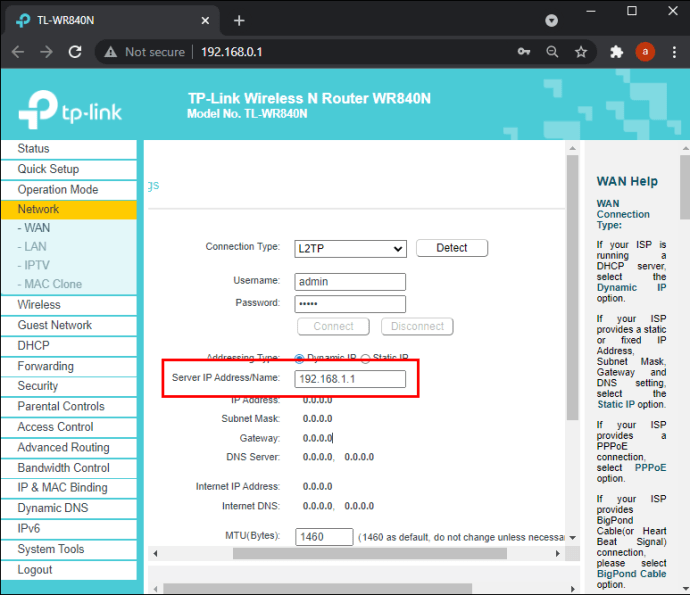Viewport: 690px width, 595px height.
Task: Click the Disconnect button
Action: [x=417, y=327]
